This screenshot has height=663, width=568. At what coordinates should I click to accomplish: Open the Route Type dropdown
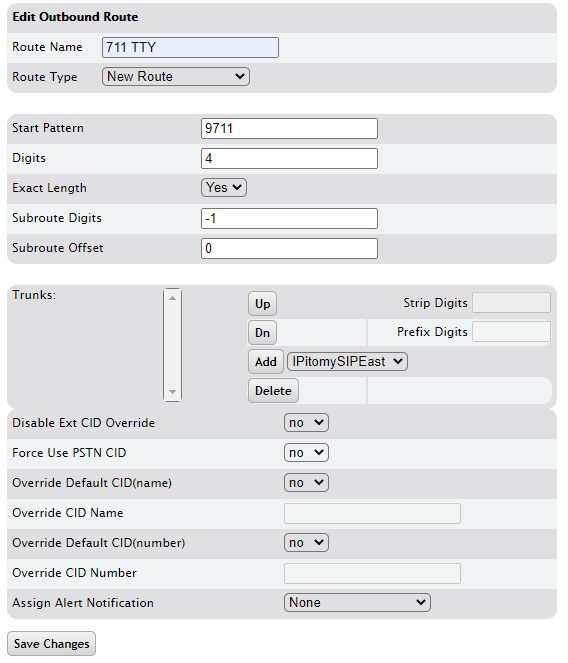(x=176, y=77)
